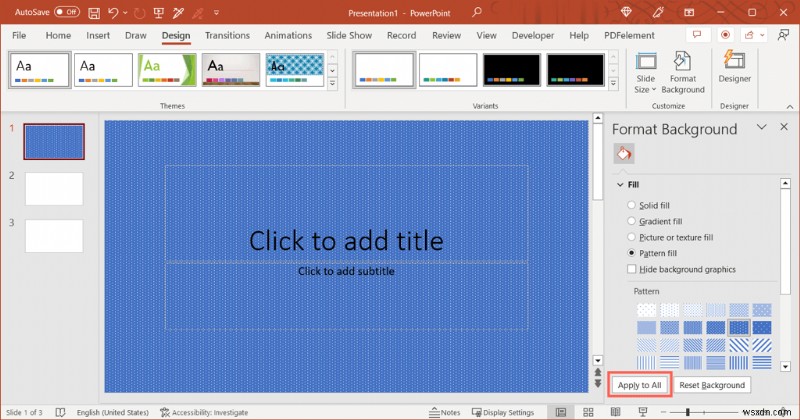
Task: Switch to the Transitions tab
Action: point(228,35)
